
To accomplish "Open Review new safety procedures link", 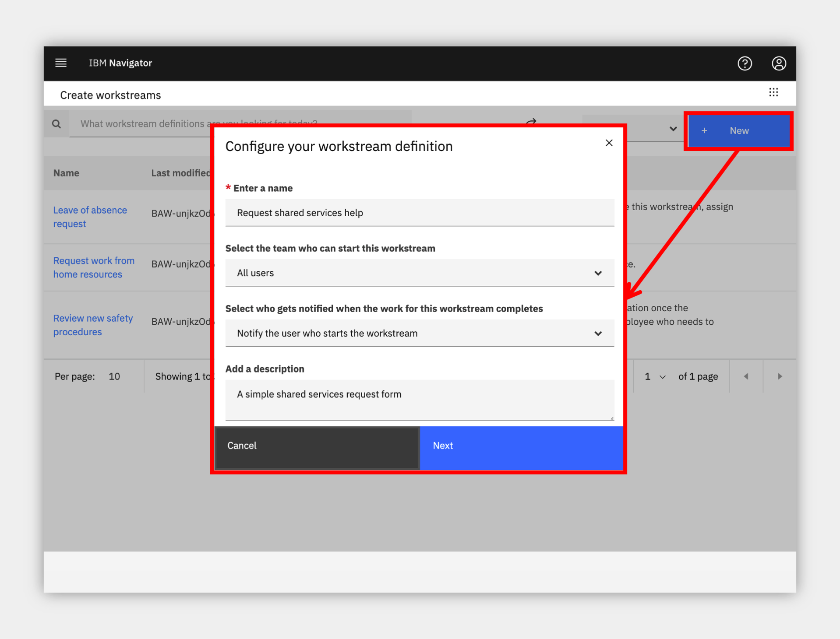I will [x=93, y=325].
